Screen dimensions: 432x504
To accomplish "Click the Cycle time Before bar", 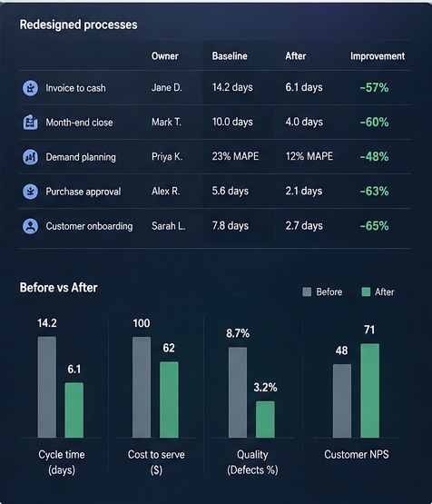I will [47, 387].
